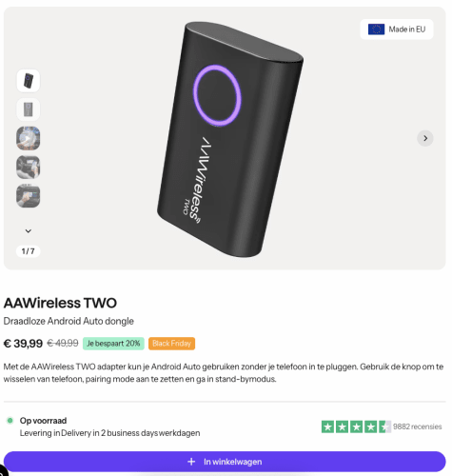Select the first product thumbnail of the black dongle

[29, 81]
